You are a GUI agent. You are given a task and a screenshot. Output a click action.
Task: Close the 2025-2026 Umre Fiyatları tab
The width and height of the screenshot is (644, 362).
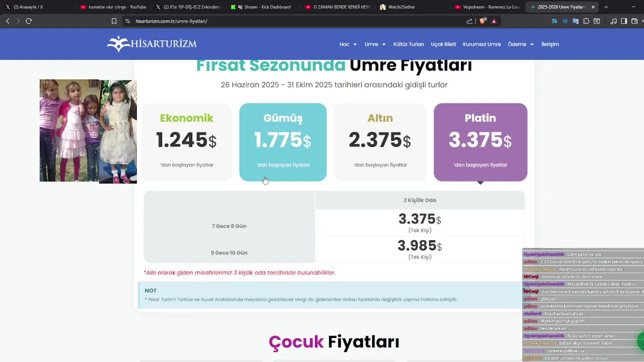[593, 7]
